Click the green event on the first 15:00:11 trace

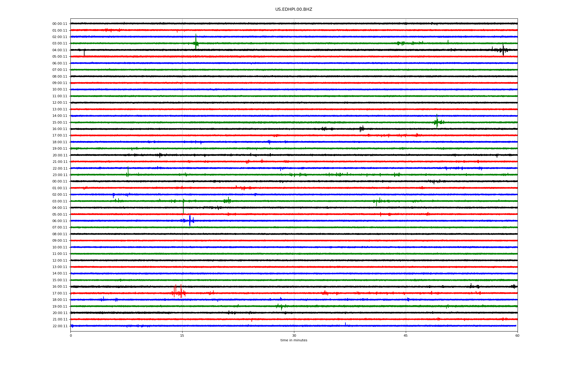[437, 122]
